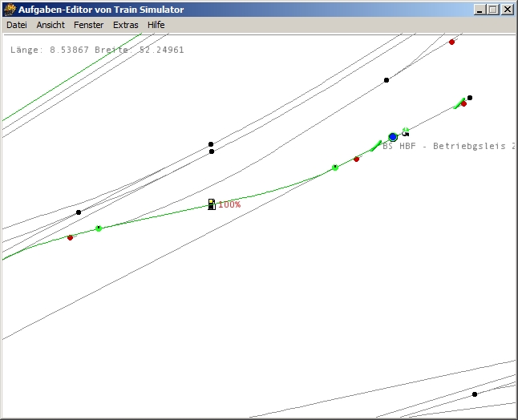Select the green node right of the fuel pump
Viewport: 518px width, 420px height.
pos(335,168)
